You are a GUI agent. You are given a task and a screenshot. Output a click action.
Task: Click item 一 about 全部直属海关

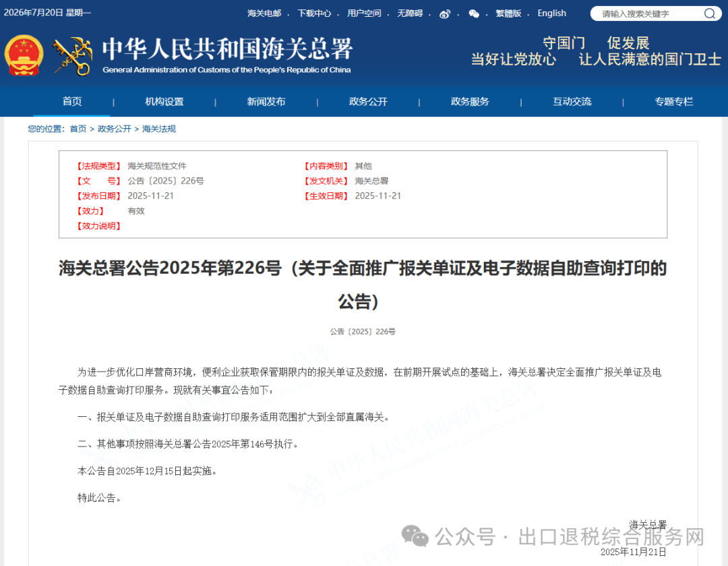tap(235, 418)
